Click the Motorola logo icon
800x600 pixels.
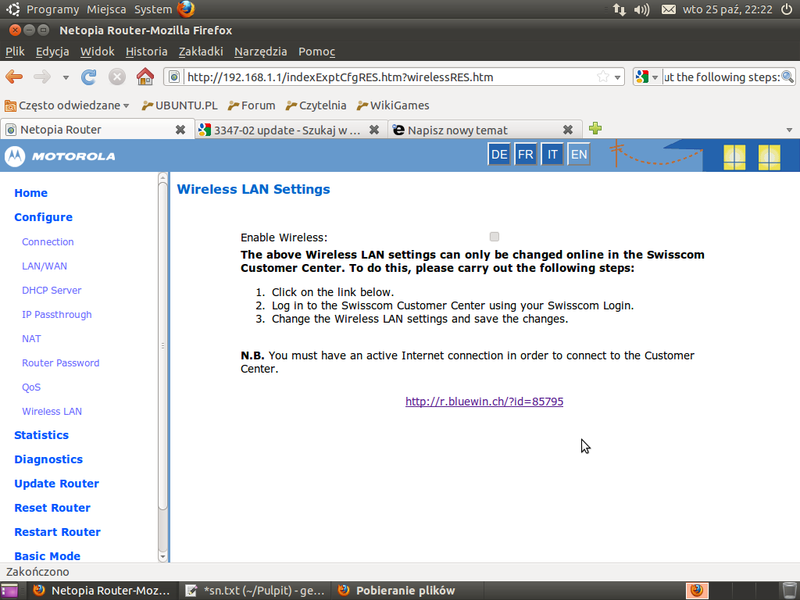(x=15, y=156)
